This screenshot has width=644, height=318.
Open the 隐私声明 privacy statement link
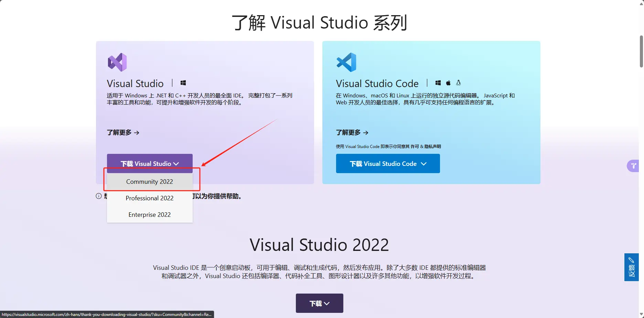[x=432, y=147]
